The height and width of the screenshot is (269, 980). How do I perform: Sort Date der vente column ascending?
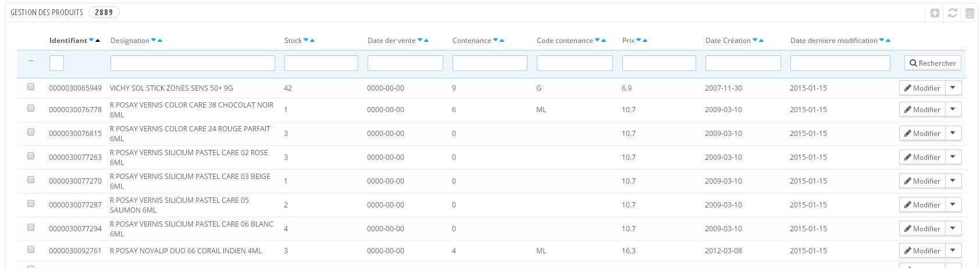click(x=426, y=41)
